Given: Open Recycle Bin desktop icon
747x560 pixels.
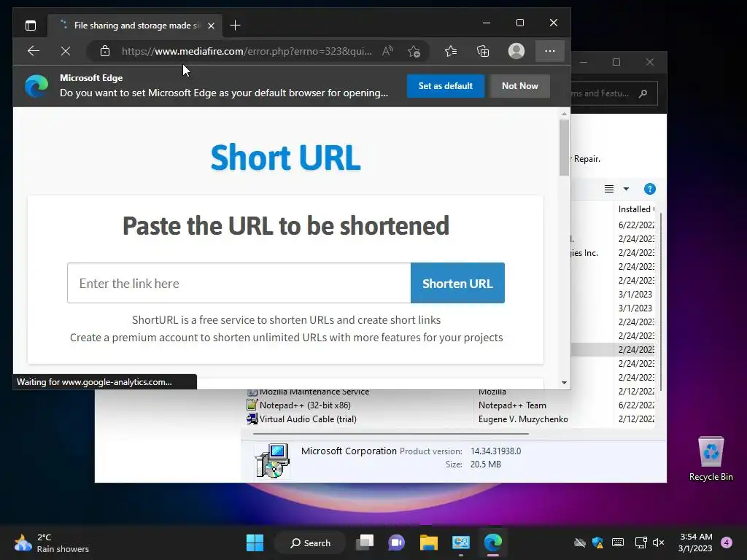Looking at the screenshot, I should click(711, 459).
